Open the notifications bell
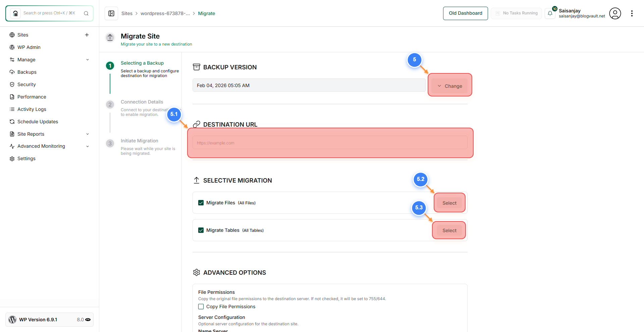The width and height of the screenshot is (644, 332). point(550,13)
